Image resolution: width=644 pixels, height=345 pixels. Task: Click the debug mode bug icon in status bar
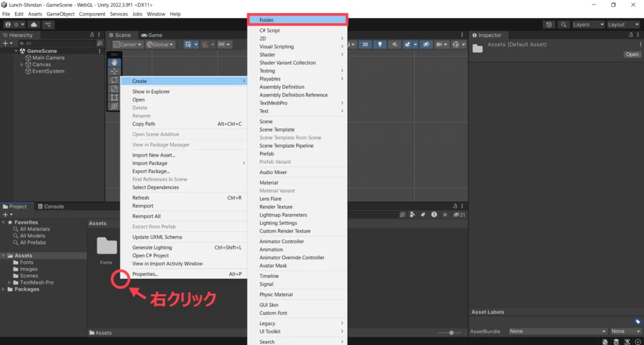click(x=605, y=341)
